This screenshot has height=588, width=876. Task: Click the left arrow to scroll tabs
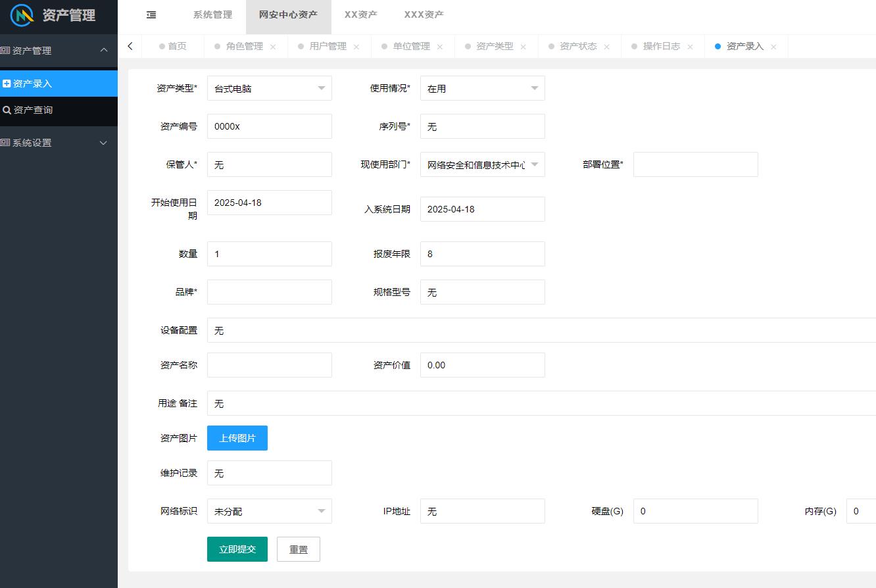(130, 46)
